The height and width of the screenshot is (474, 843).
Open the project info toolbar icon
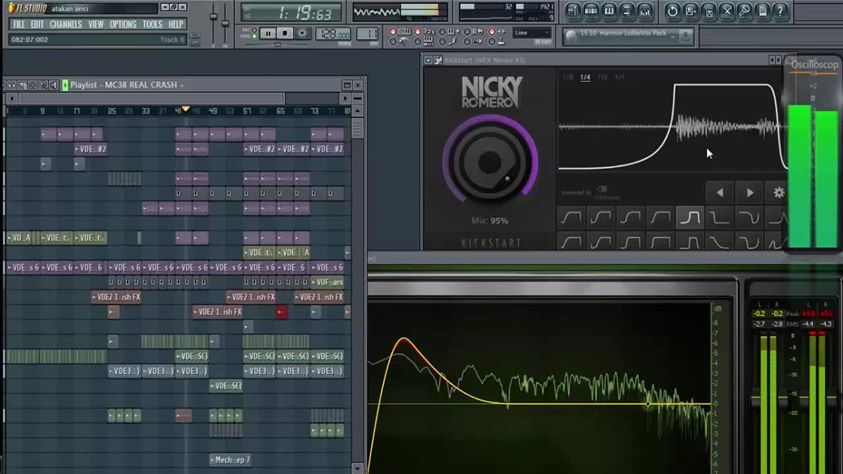pyautogui.click(x=762, y=11)
